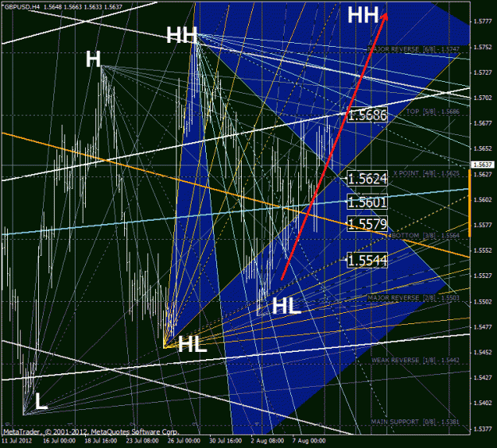This screenshot has width=497, height=448.
Task: Click price axis value 1.5702
Action: [x=483, y=98]
